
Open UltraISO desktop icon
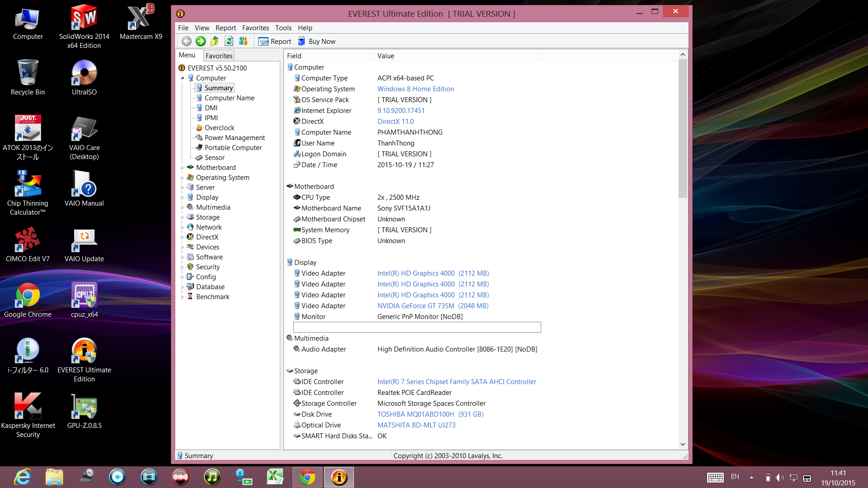pyautogui.click(x=84, y=78)
